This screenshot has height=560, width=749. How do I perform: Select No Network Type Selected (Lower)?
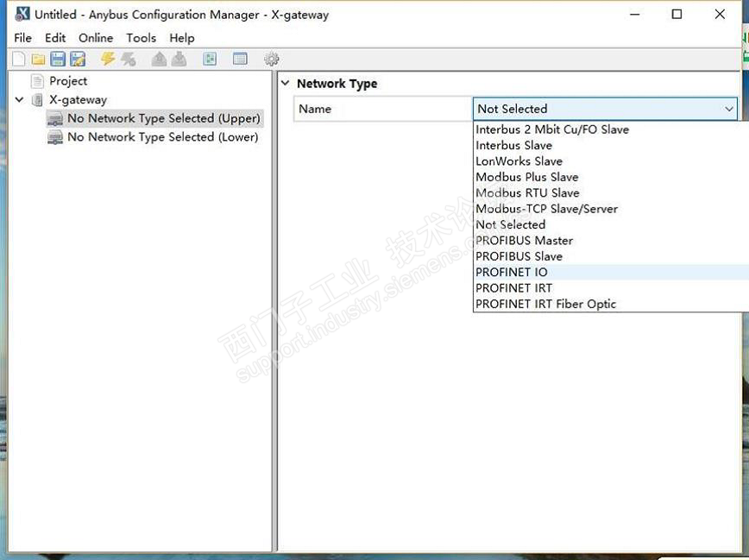pos(163,137)
